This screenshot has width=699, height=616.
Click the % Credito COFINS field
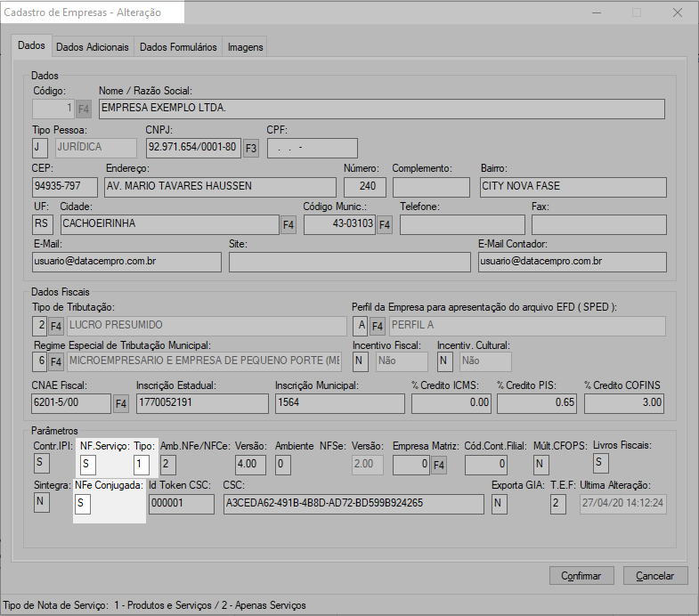[624, 403]
